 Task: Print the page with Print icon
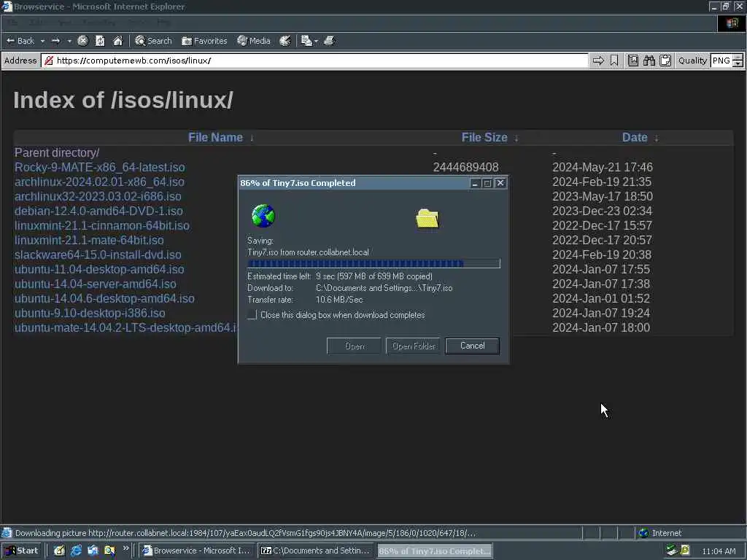coord(329,41)
